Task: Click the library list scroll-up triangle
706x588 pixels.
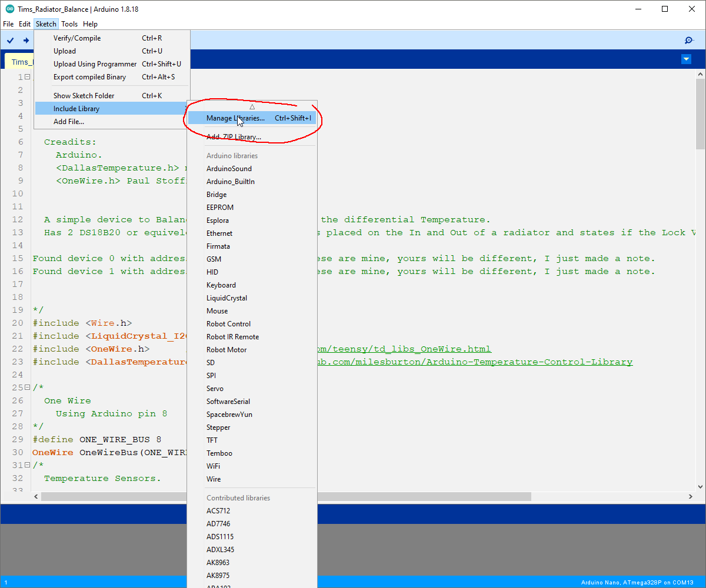Action: pos(252,106)
